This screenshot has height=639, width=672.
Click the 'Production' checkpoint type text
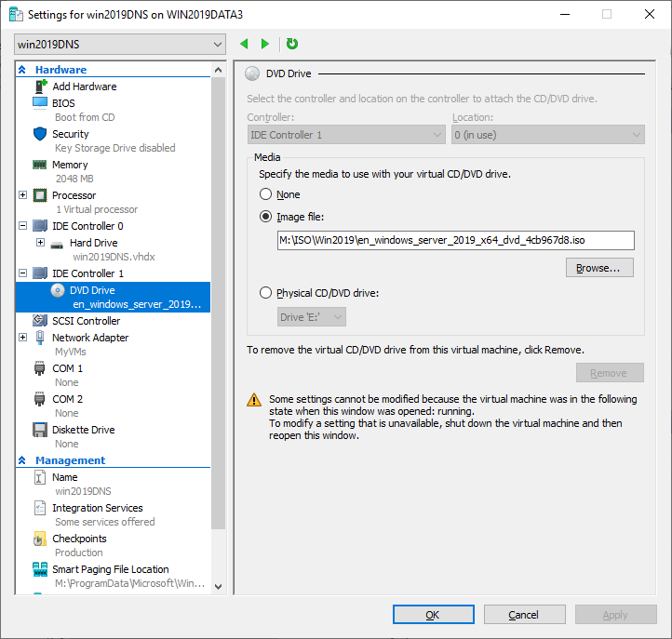[x=79, y=552]
